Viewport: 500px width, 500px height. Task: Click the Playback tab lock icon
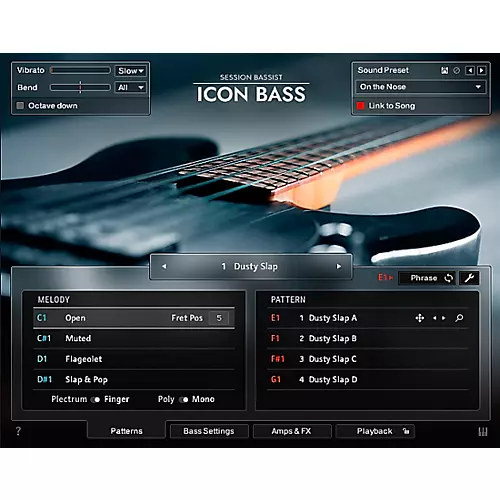point(406,431)
